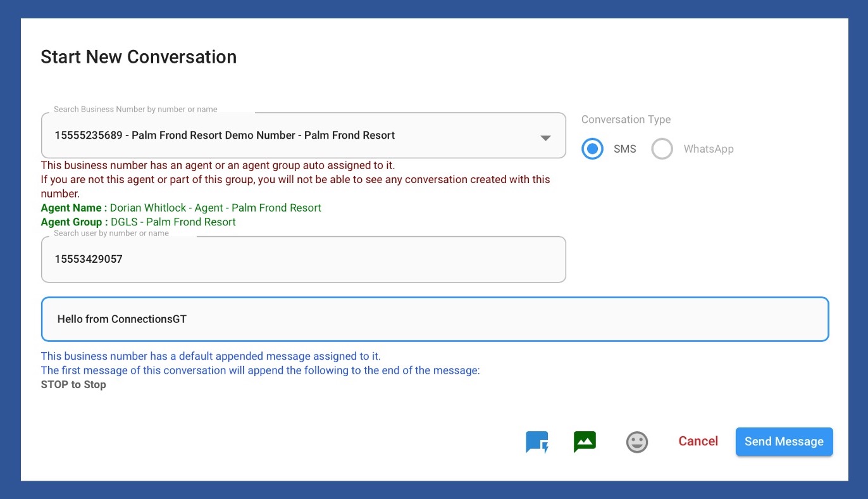868x499 pixels.
Task: Click the Conversation Type label
Action: (x=626, y=120)
